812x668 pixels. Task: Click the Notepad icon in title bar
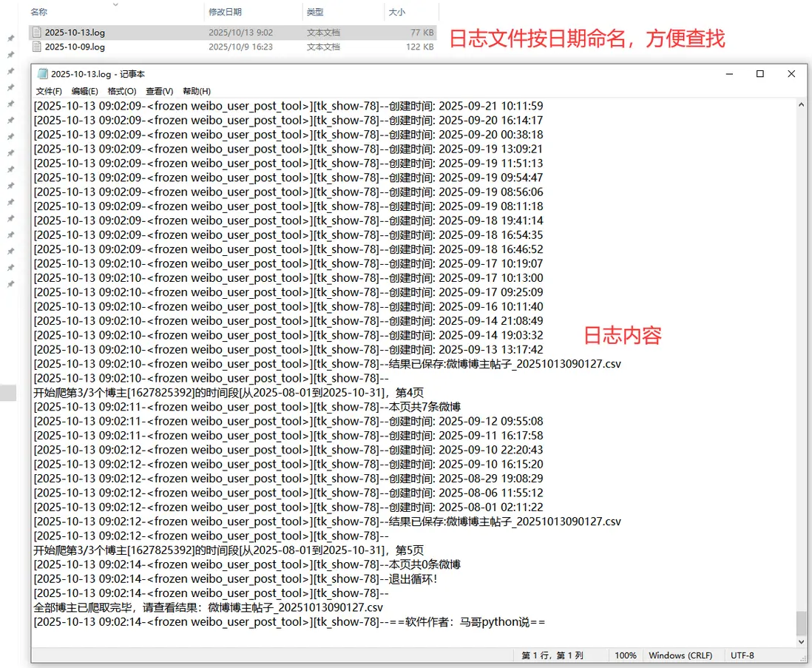click(43, 73)
